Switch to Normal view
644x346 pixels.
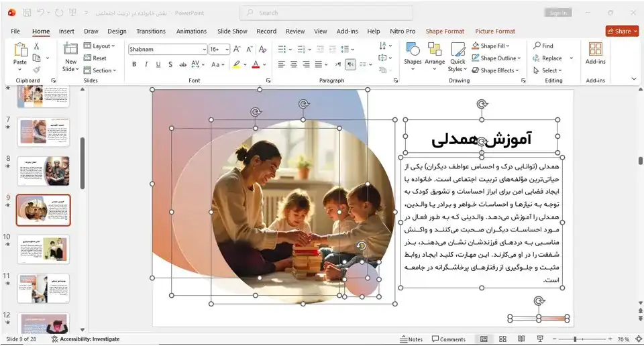pyautogui.click(x=484, y=339)
